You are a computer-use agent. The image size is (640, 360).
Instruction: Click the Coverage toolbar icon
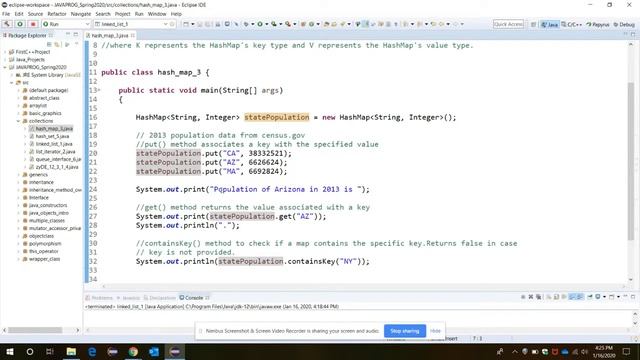click(274, 24)
